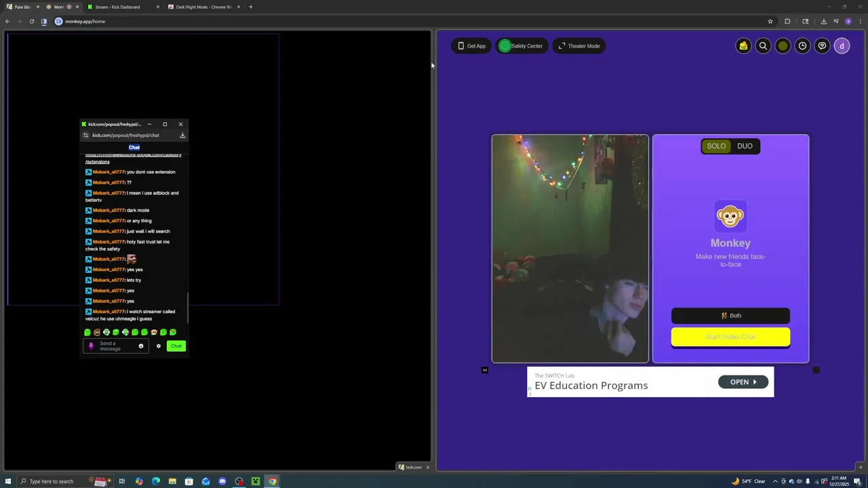Open the clock showing 2:11 AM
This screenshot has width=868, height=488.
[839, 481]
